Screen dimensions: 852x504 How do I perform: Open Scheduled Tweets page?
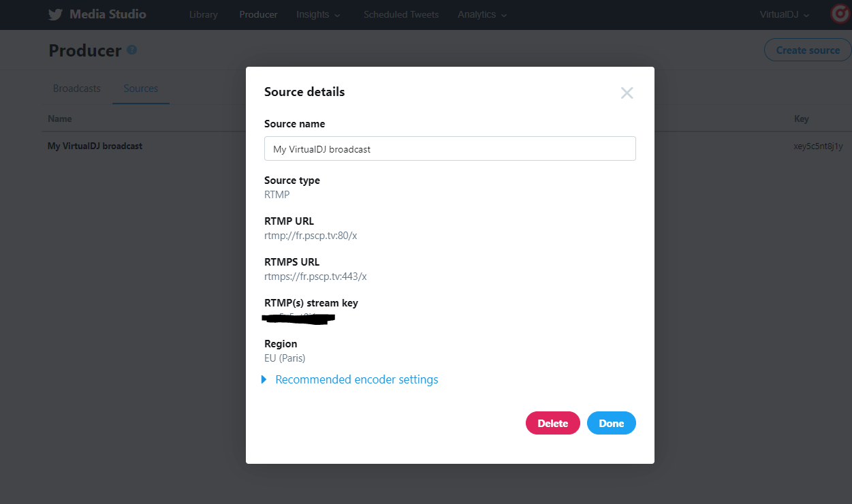(x=401, y=14)
